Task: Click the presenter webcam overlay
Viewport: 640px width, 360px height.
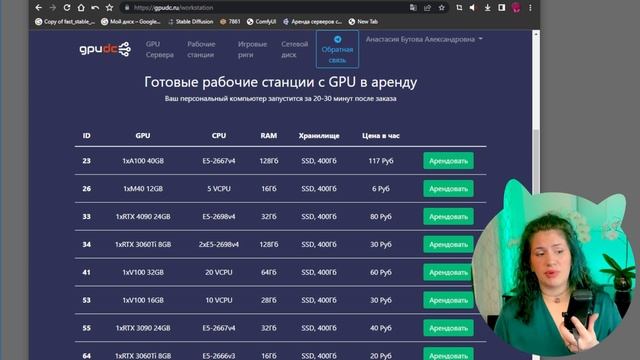Action: click(x=554, y=269)
